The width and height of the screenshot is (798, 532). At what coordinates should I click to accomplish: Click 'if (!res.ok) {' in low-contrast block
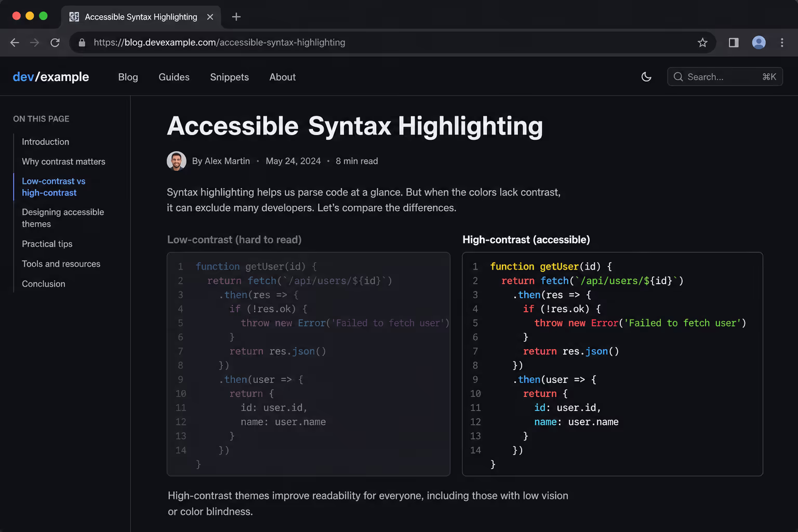(269, 309)
